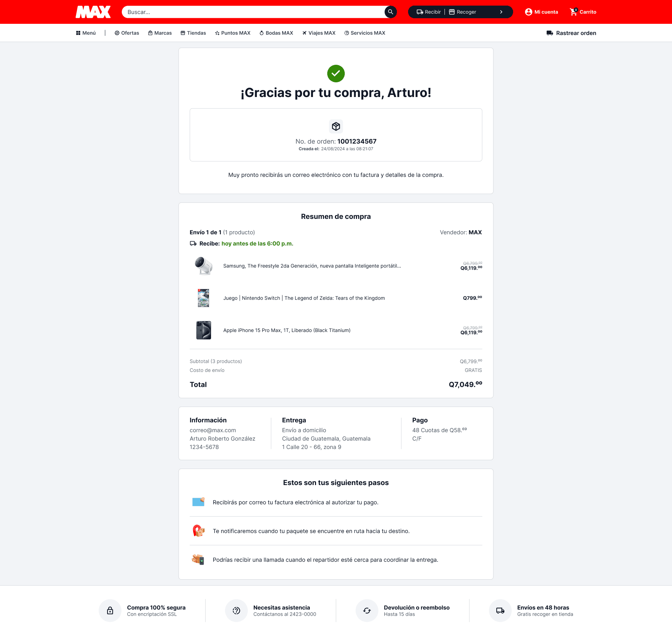Click the order package box icon
The width and height of the screenshot is (672, 636).
click(x=336, y=126)
